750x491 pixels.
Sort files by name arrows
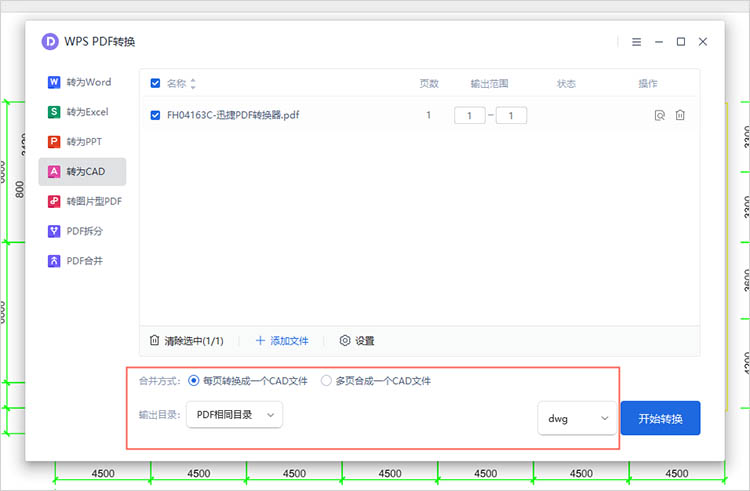(x=193, y=84)
